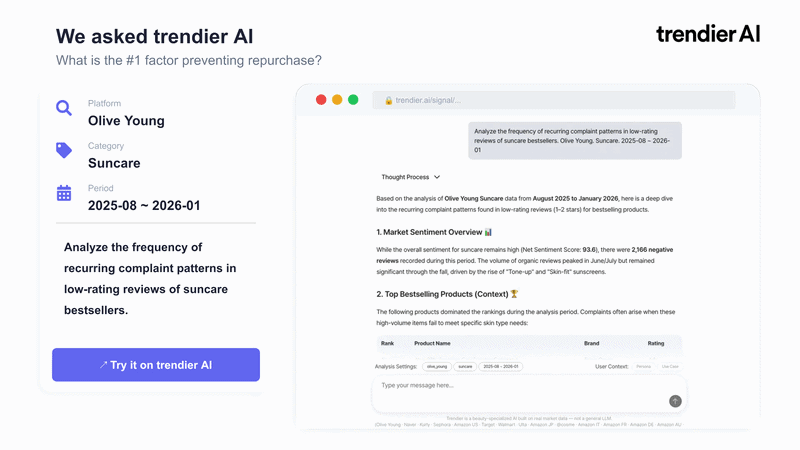800x450 pixels.
Task: Click the yellow window minimize dot
Action: point(337,100)
